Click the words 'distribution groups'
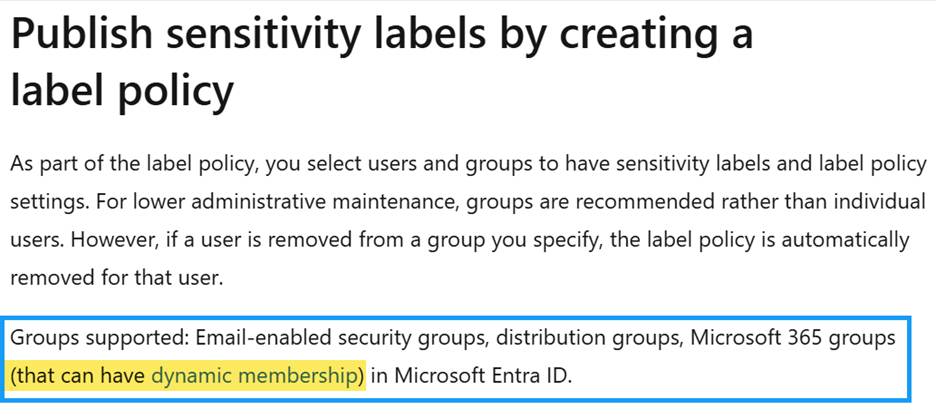The height and width of the screenshot is (419, 936). click(590, 338)
